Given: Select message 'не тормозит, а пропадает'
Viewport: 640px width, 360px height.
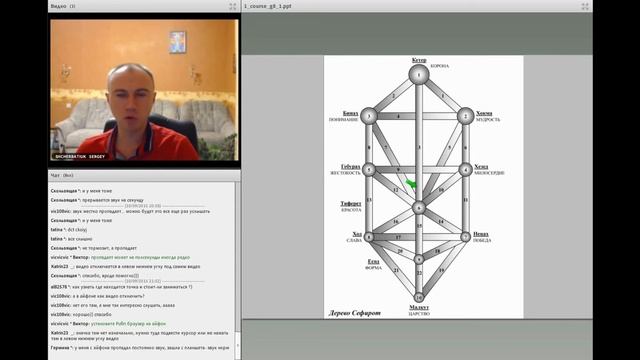Looking at the screenshot, I should pos(93,248).
